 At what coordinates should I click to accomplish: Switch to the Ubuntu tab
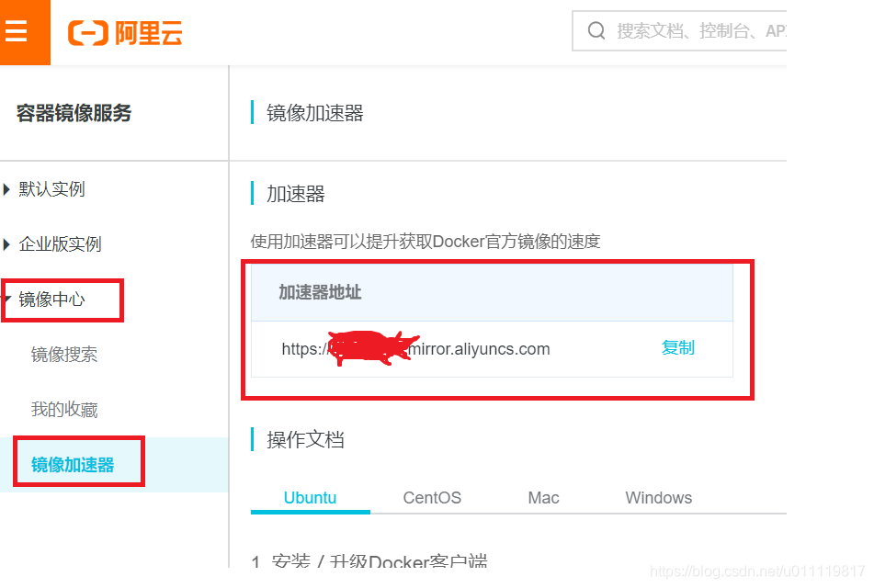(310, 498)
